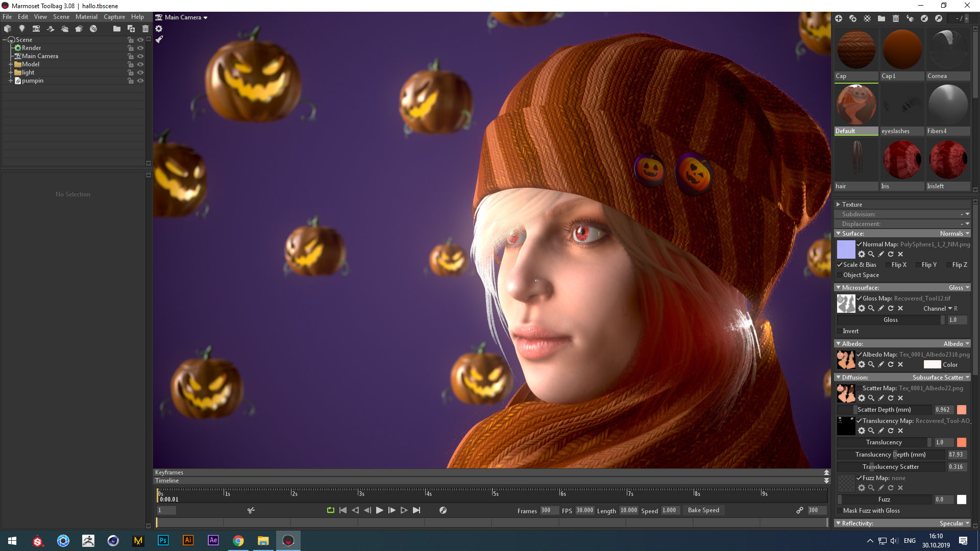Click the Bake Speed button
The width and height of the screenshot is (980, 551).
coord(703,510)
